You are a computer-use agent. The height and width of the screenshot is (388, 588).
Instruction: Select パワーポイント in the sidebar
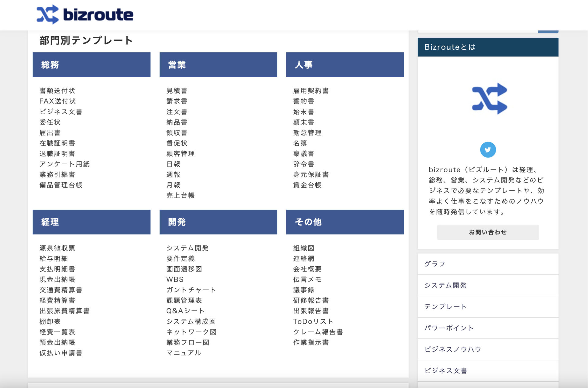[x=449, y=328]
